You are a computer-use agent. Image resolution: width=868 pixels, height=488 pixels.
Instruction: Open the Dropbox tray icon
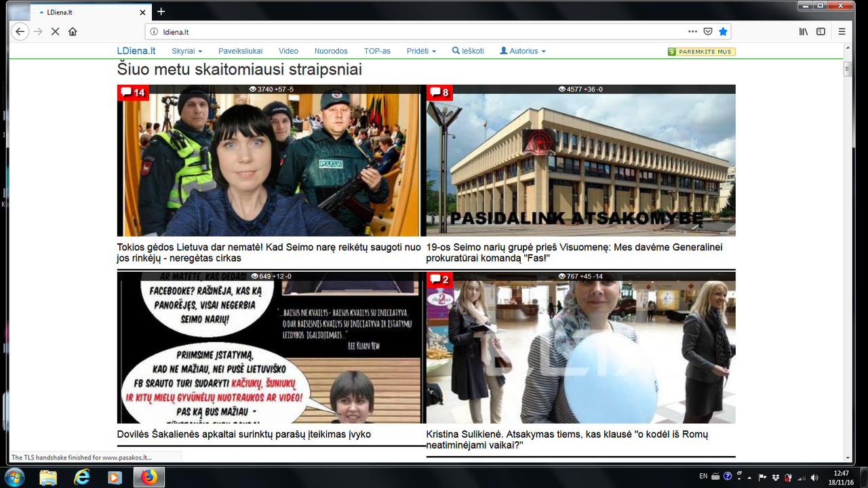point(776,476)
